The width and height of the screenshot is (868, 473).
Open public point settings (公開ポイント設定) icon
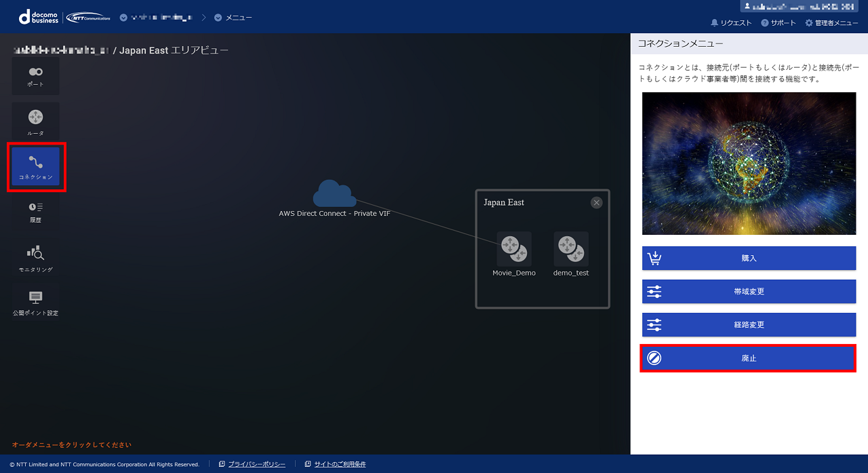pyautogui.click(x=35, y=302)
